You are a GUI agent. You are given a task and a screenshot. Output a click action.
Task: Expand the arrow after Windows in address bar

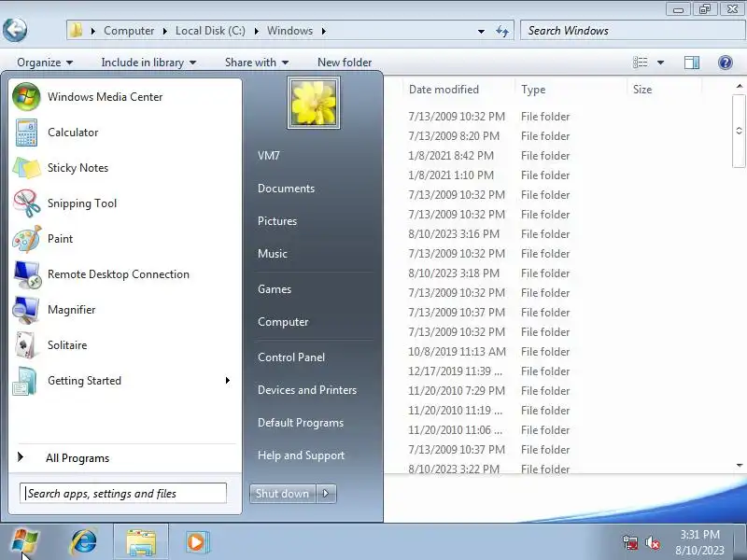click(323, 31)
